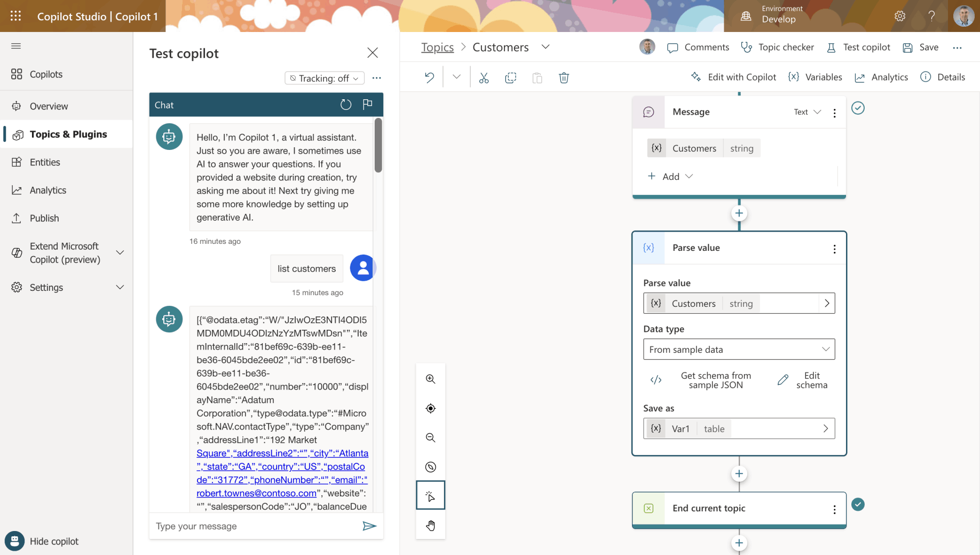Click the Type your message field
Screen dimensions: 980x555
click(x=256, y=526)
